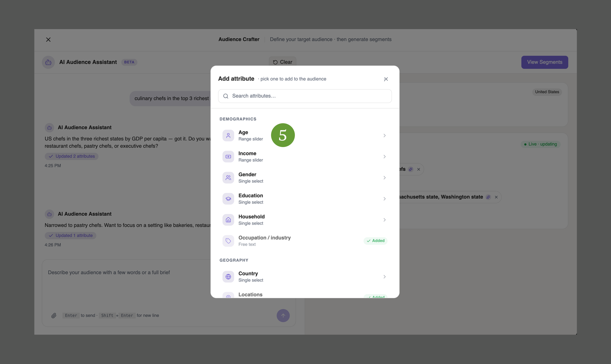Expand the Gender attribute chevron
Screen dimensions: 611x364
click(385, 178)
